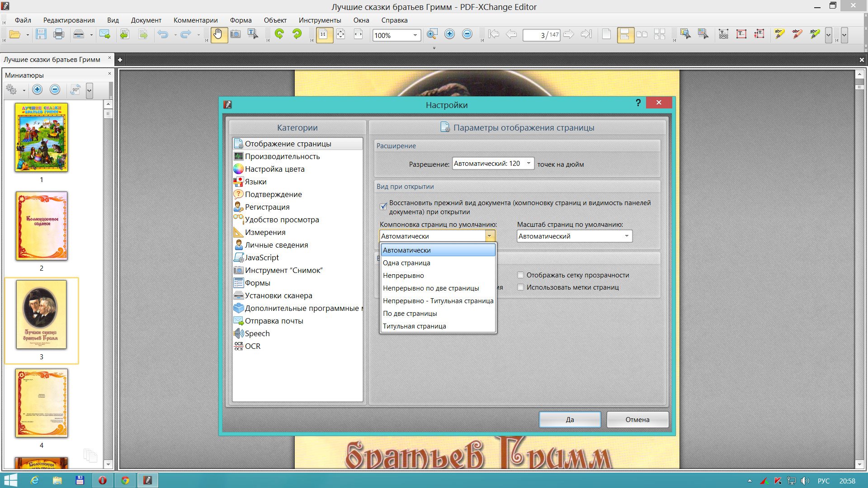Confirm settings with Да button
The width and height of the screenshot is (868, 488).
coord(570,419)
